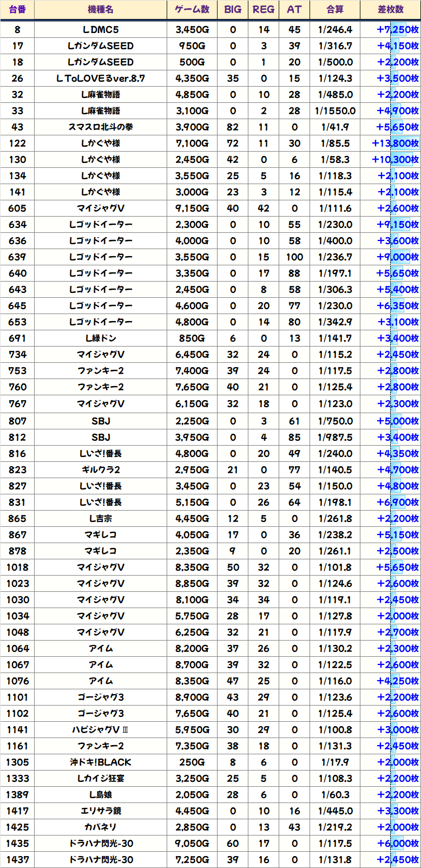Viewport: 421px width, 868px height.
Task: Click the エリサラ鏡 machine name
Action: [x=101, y=811]
